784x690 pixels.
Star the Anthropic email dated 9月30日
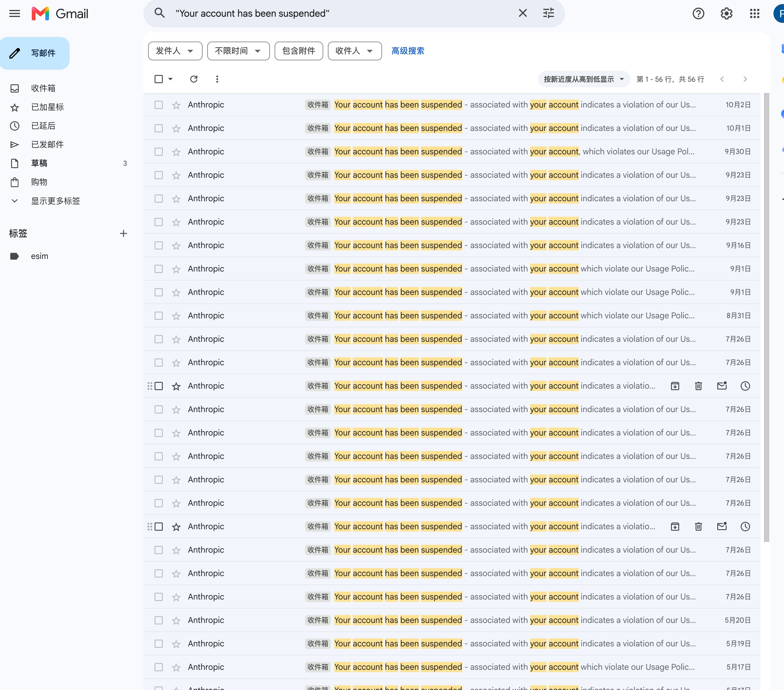pyautogui.click(x=176, y=152)
